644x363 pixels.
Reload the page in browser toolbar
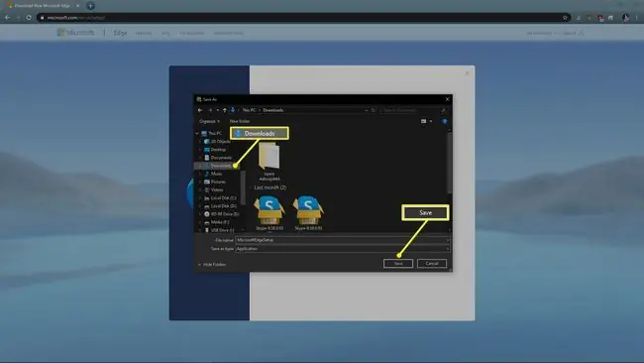[29, 18]
